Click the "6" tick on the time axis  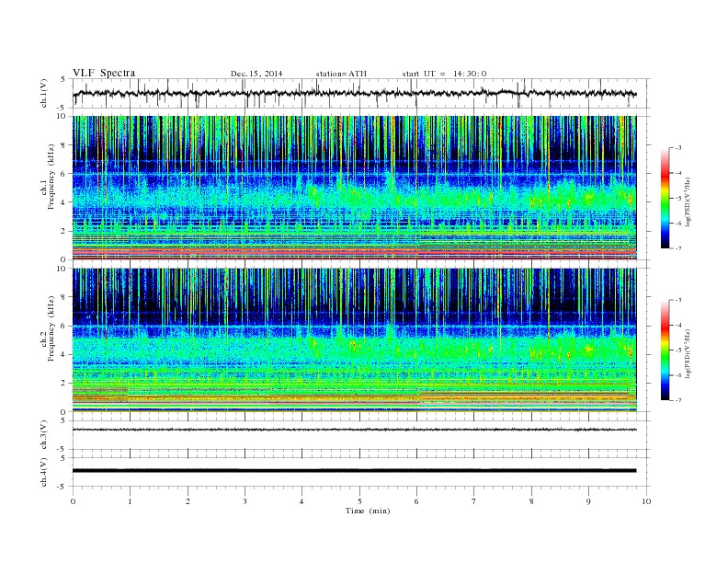click(416, 501)
